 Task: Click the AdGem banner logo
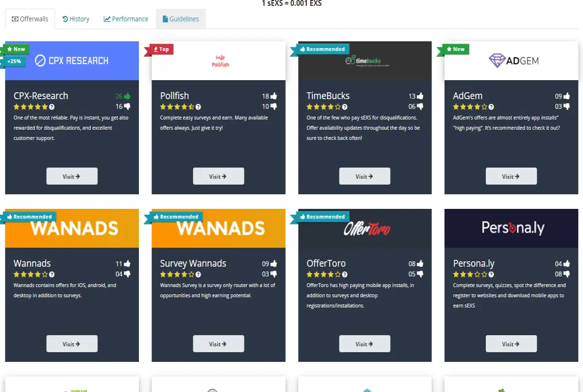pyautogui.click(x=514, y=61)
